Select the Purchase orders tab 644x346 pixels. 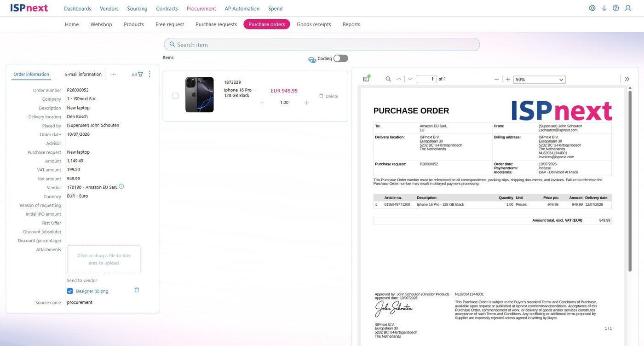pos(267,24)
